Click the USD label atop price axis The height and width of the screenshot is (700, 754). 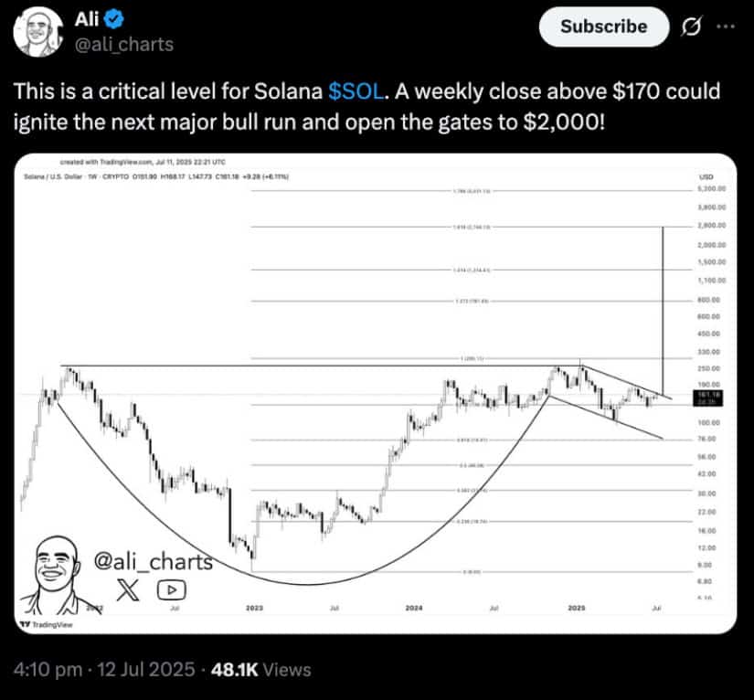[x=706, y=175]
